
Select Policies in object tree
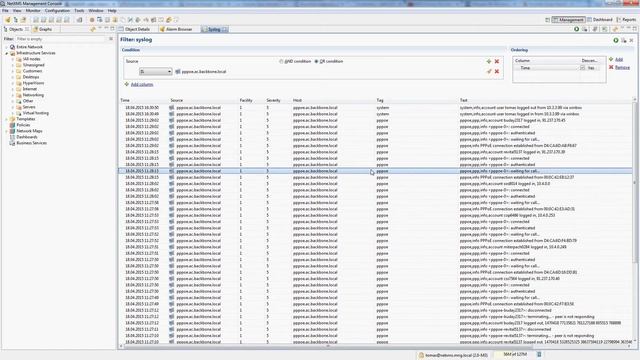pos(23,125)
